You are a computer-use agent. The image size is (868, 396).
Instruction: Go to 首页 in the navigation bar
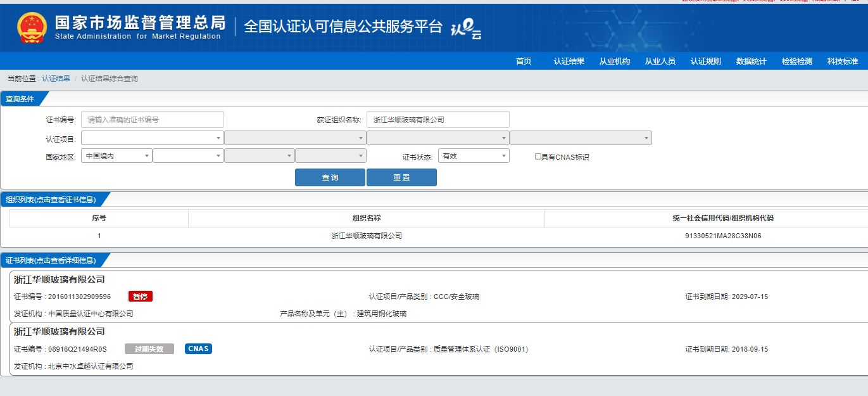(x=524, y=61)
